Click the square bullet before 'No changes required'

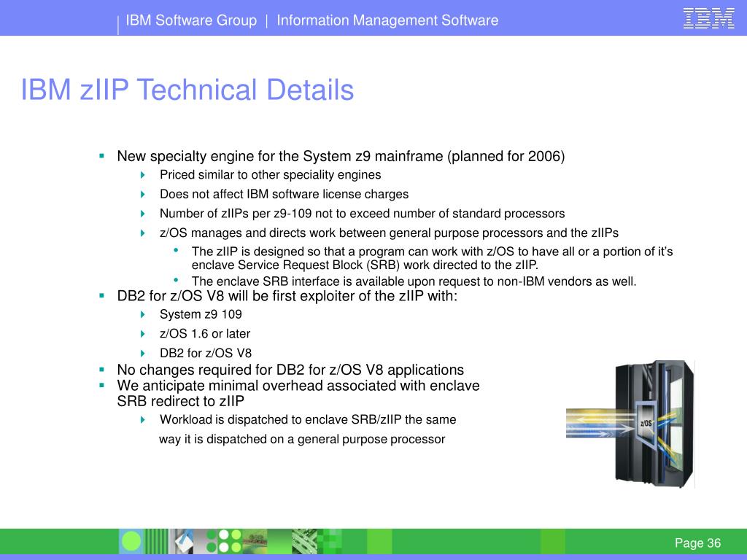click(101, 369)
